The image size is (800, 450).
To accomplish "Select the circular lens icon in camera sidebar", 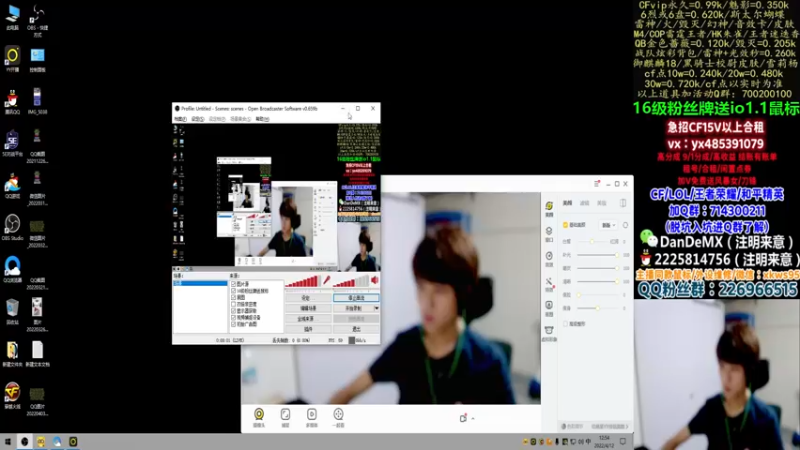I will (549, 256).
